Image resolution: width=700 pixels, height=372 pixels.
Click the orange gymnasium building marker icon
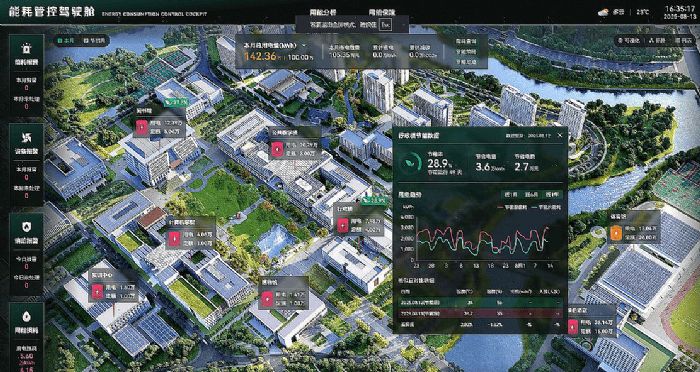(616, 233)
